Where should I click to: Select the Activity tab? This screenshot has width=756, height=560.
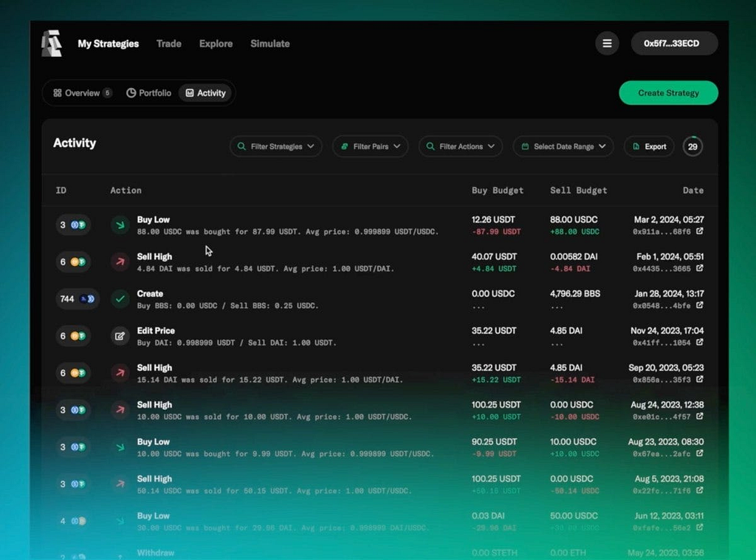205,92
